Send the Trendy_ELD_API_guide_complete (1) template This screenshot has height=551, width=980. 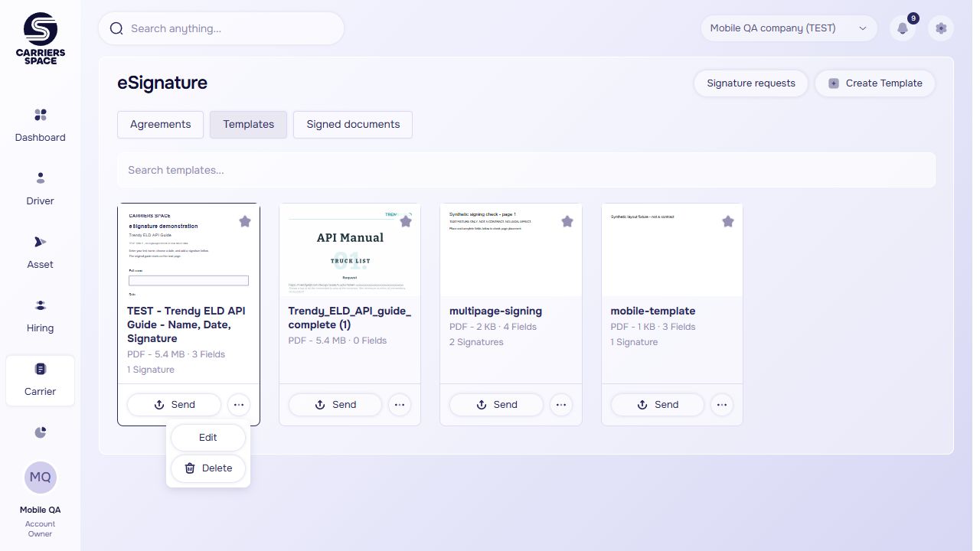[335, 405]
